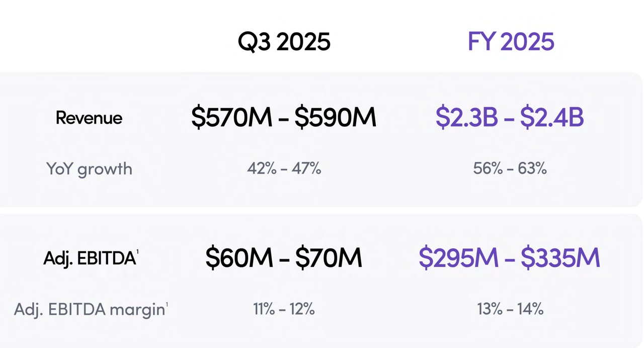Select the purple FY 2025 column header
Image resolution: width=644 pixels, height=348 pixels.
[511, 42]
